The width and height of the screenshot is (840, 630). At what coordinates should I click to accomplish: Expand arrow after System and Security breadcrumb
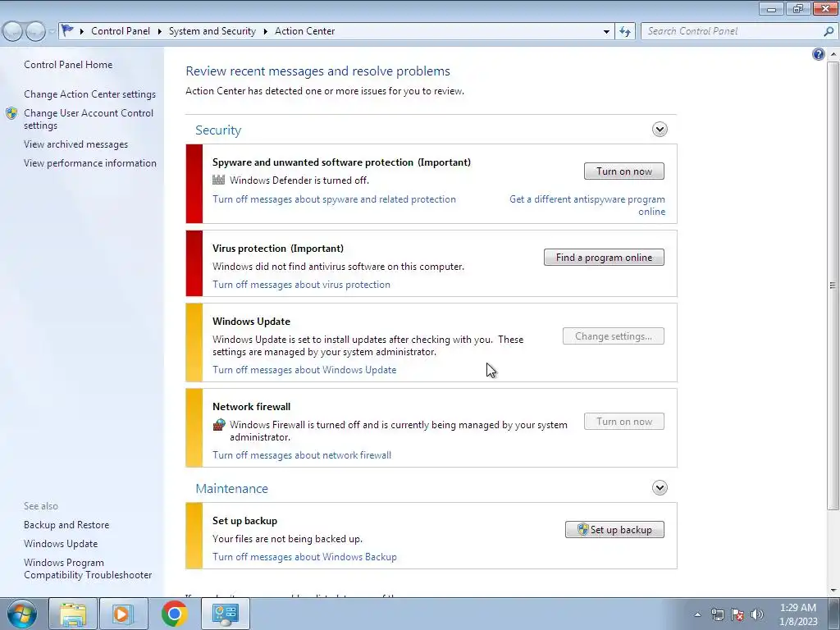click(x=265, y=31)
